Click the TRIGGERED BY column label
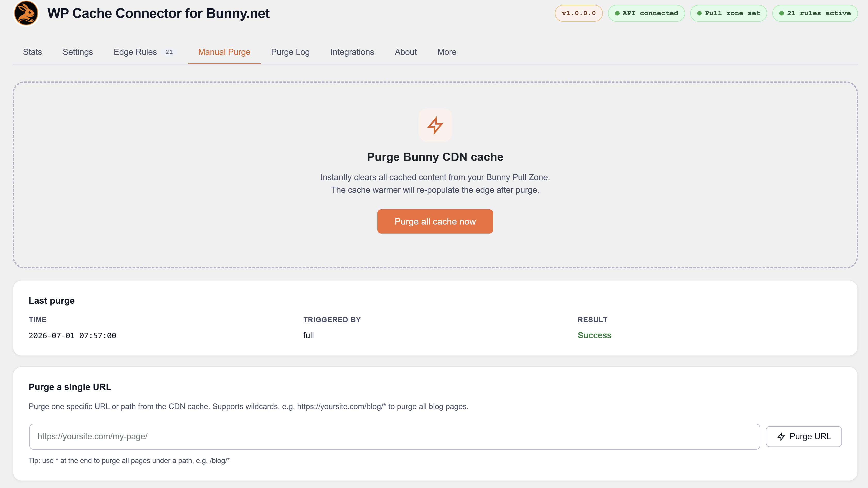This screenshot has height=488, width=868. click(332, 320)
